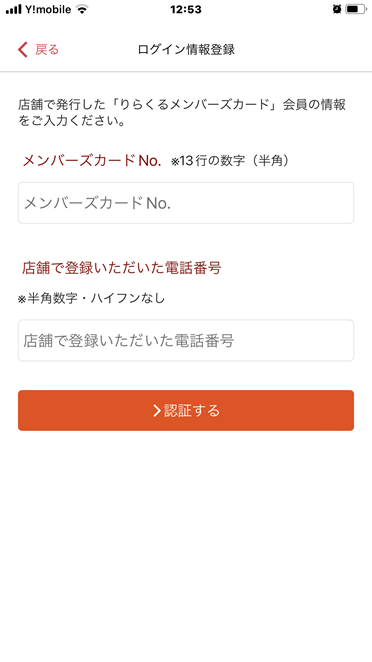Viewport: 372px width, 662px height.
Task: Tap the red back chevron icon
Action: [23, 49]
